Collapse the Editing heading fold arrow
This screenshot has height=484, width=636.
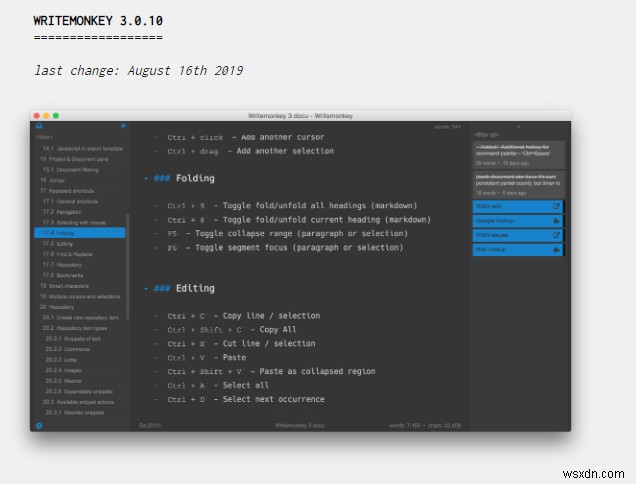coord(146,288)
